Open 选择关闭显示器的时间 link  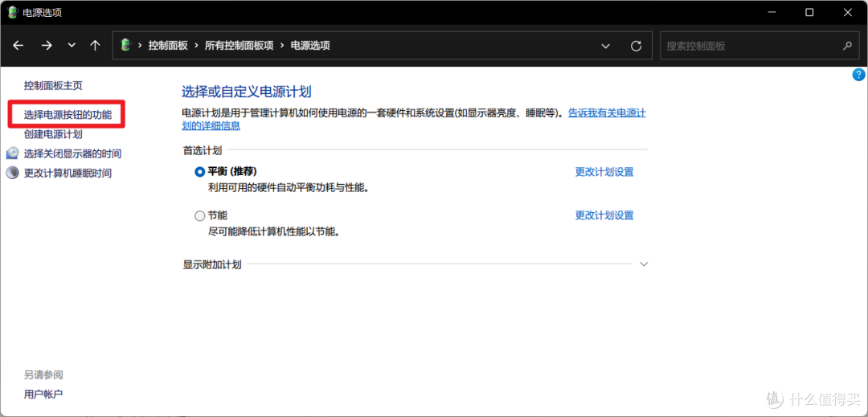(x=72, y=153)
